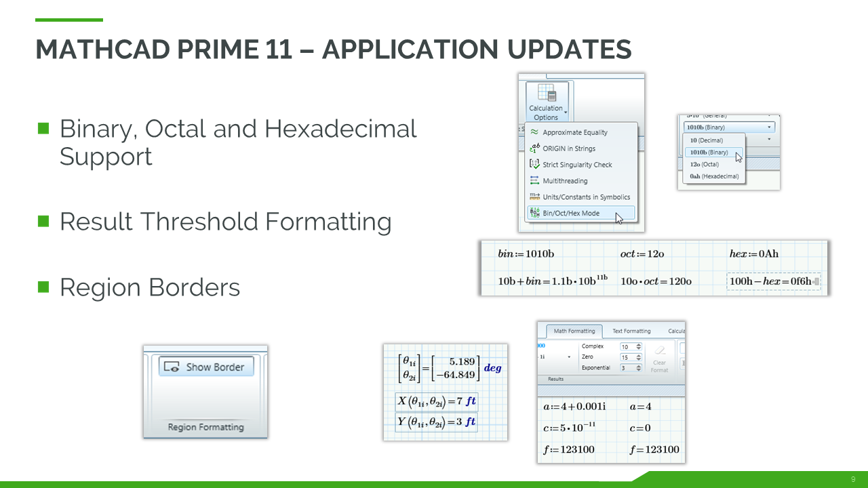Open the Calculation Options dropdown button
The height and width of the screenshot is (488, 868).
click(x=546, y=102)
